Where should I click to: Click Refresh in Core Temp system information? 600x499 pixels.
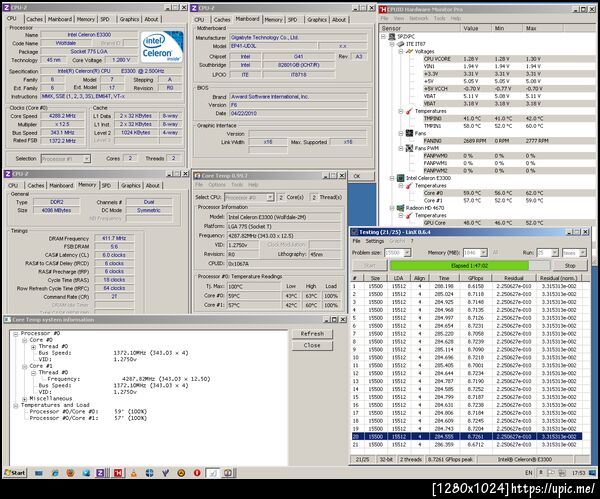[312, 334]
